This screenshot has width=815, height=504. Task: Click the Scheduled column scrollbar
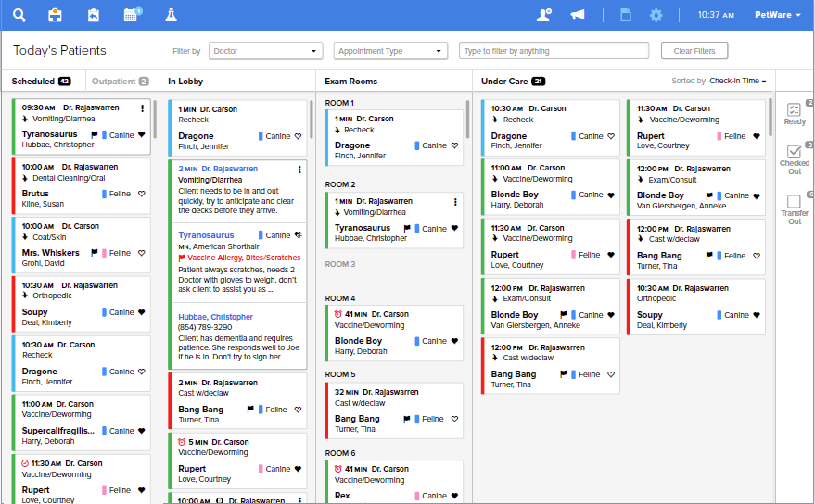[x=154, y=120]
